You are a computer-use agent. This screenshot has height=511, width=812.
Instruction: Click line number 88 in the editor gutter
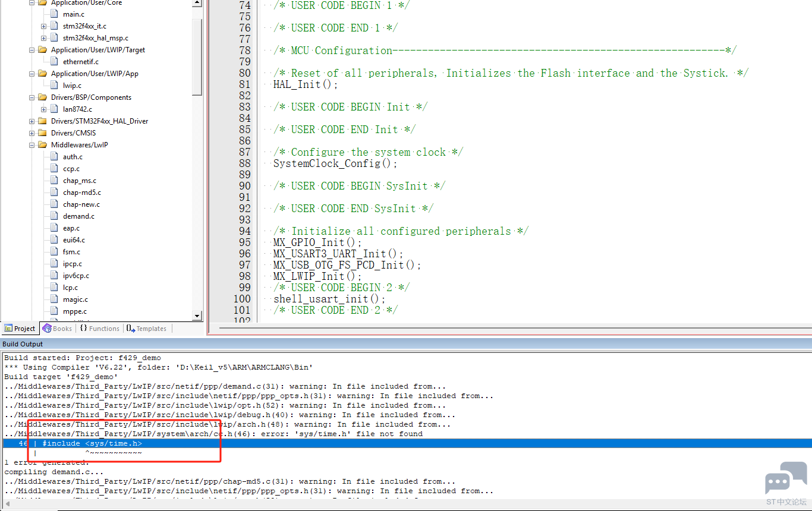click(x=244, y=163)
